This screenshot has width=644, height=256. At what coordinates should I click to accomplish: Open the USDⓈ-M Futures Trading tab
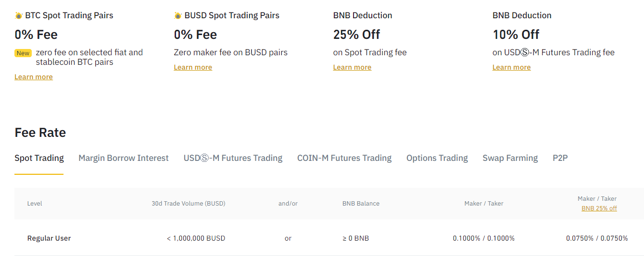(x=233, y=158)
